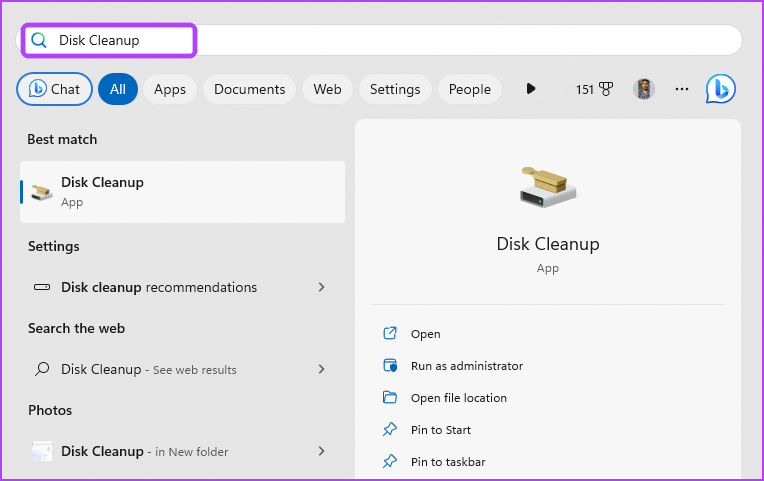Screen dimensions: 764x481
Task: Click the search magnifier icon in search box
Action: [x=39, y=40]
